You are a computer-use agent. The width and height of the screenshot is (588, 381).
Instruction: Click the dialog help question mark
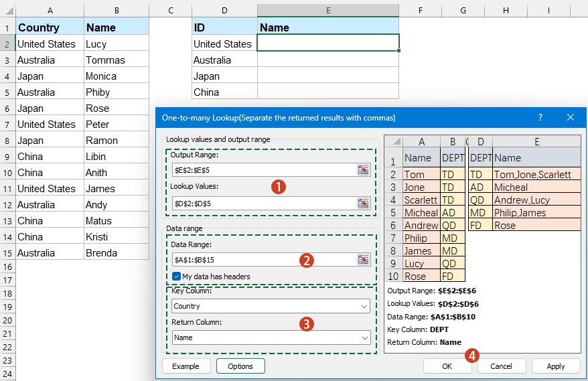coord(540,117)
